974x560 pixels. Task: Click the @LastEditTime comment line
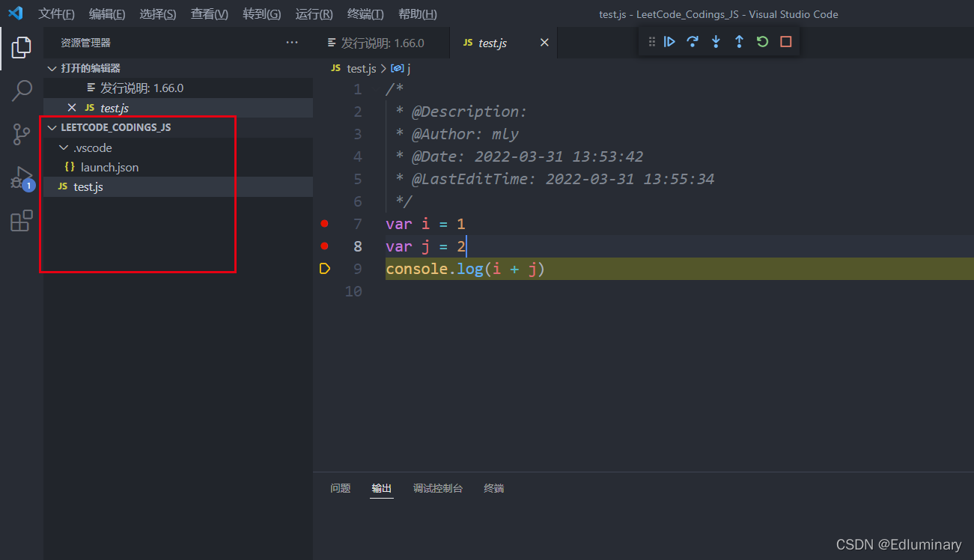click(x=555, y=179)
